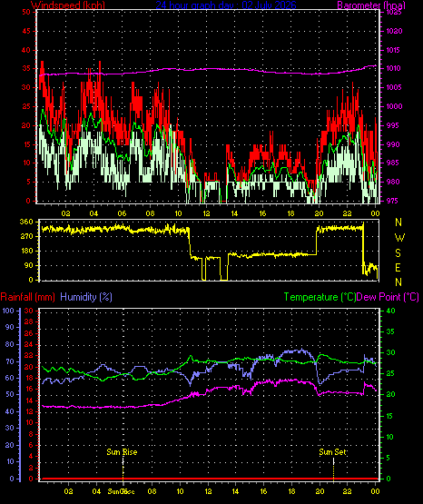Click the W compass letter beside direction graph
This screenshot has height=504, width=423.
click(x=399, y=238)
